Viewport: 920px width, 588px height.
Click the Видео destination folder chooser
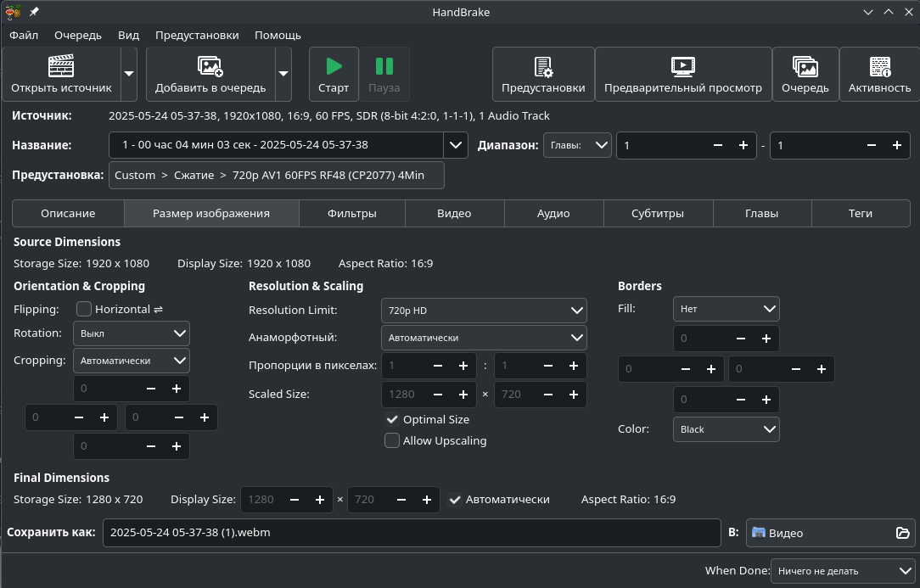coord(830,533)
